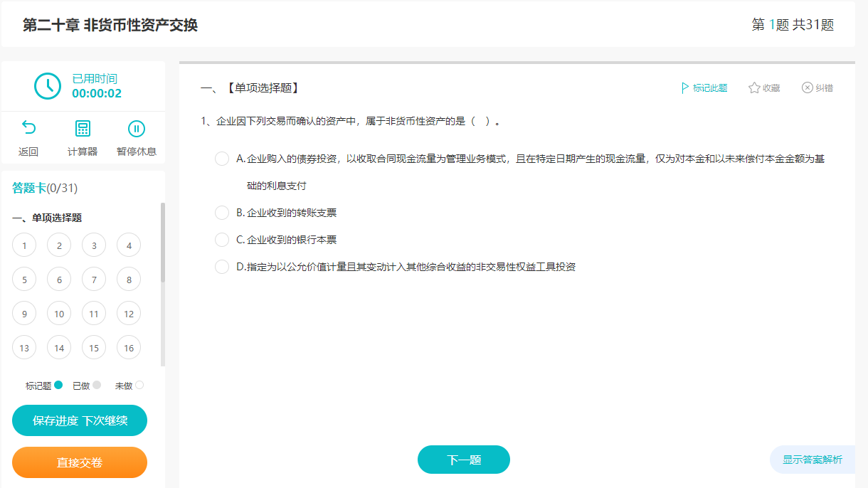Click the 直接交卷 submit button

[79, 462]
